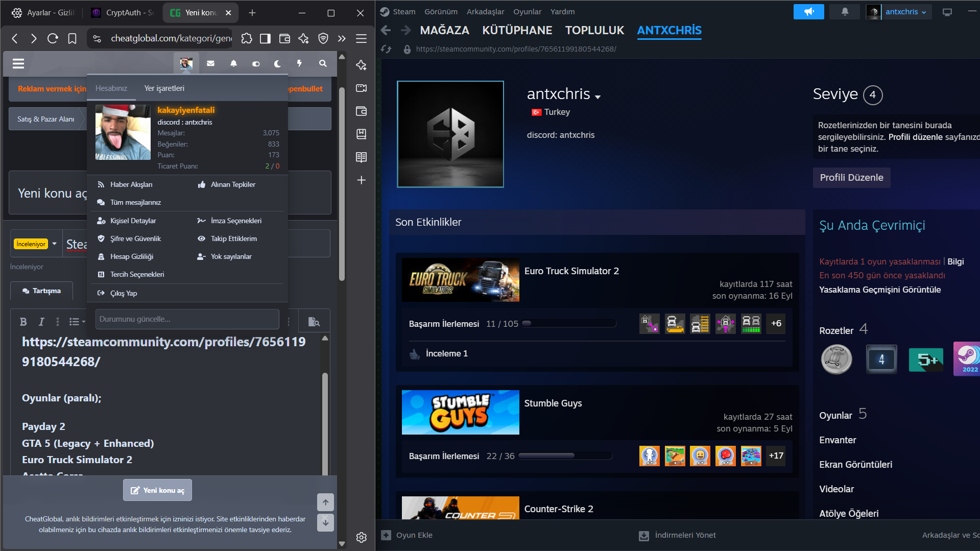Screen dimensions: 980x551
Task: Open forum notifications bell icon
Action: (233, 63)
